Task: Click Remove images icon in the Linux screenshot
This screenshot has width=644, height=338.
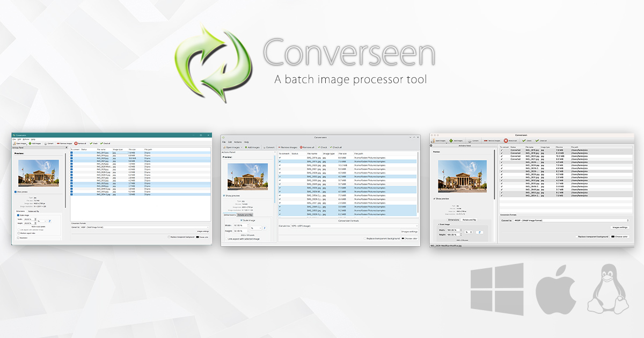Action: click(x=279, y=148)
